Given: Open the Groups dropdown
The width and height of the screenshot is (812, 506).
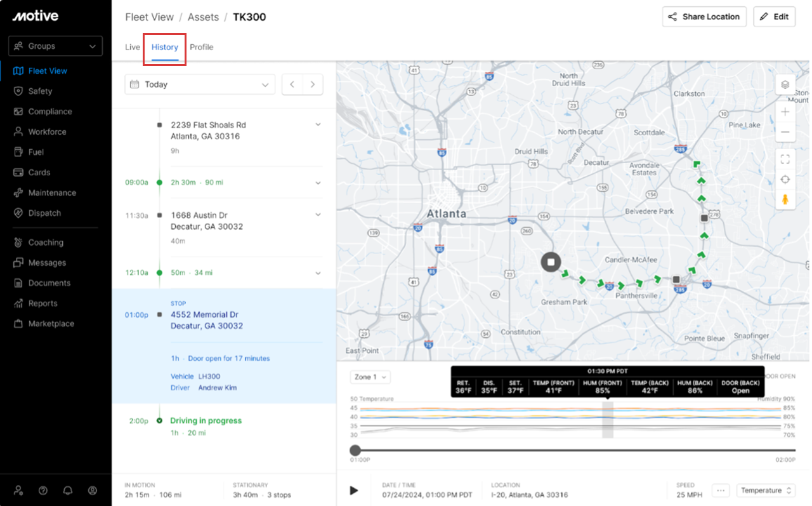Looking at the screenshot, I should 55,46.
